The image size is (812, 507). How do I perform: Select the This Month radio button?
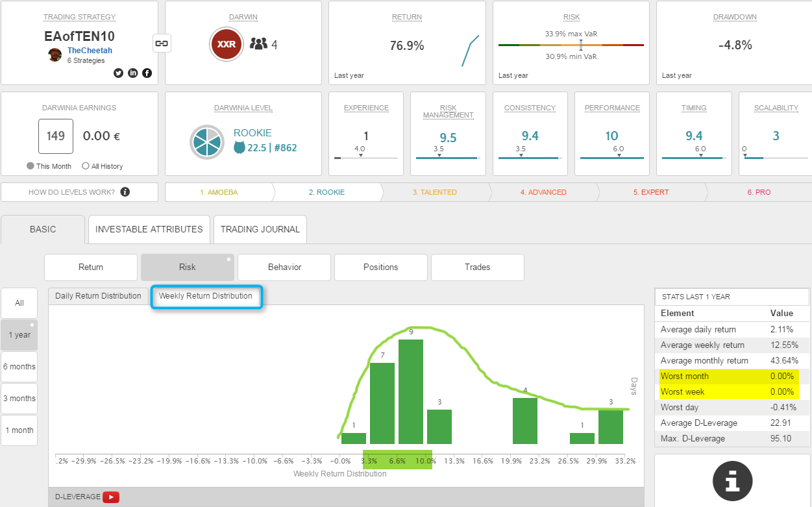point(31,166)
